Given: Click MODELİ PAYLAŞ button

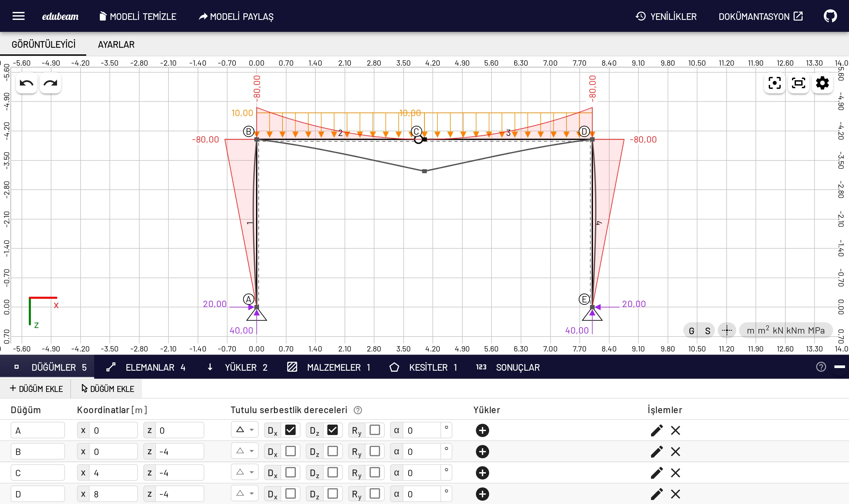Looking at the screenshot, I should (236, 16).
